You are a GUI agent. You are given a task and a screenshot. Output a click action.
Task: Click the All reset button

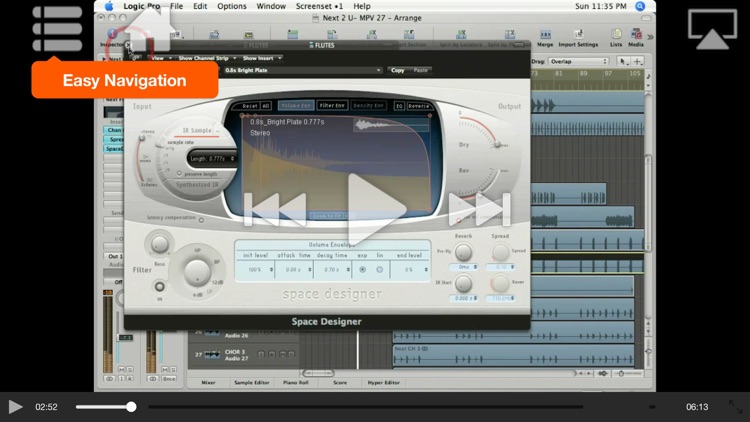pos(266,106)
